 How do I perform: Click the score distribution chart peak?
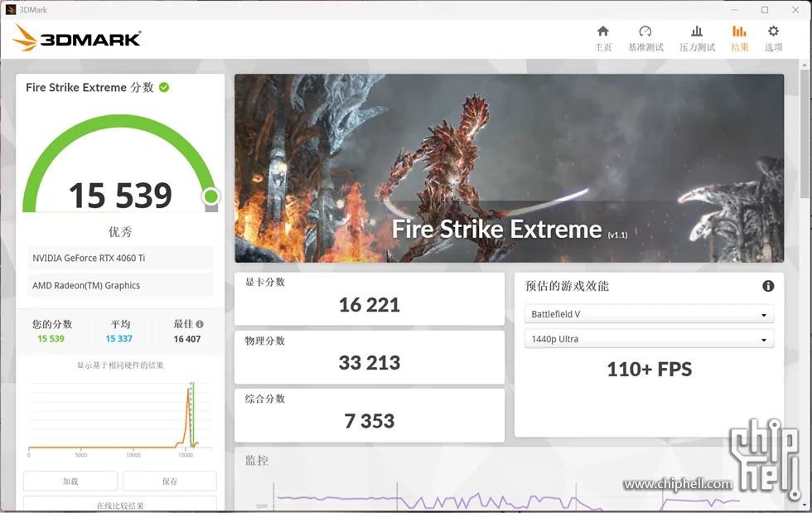(189, 390)
